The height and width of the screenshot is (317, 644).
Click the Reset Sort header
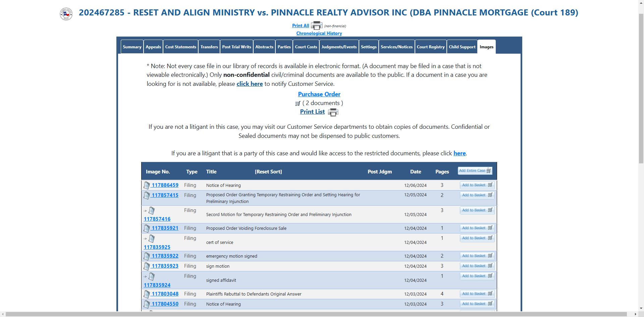tap(268, 172)
